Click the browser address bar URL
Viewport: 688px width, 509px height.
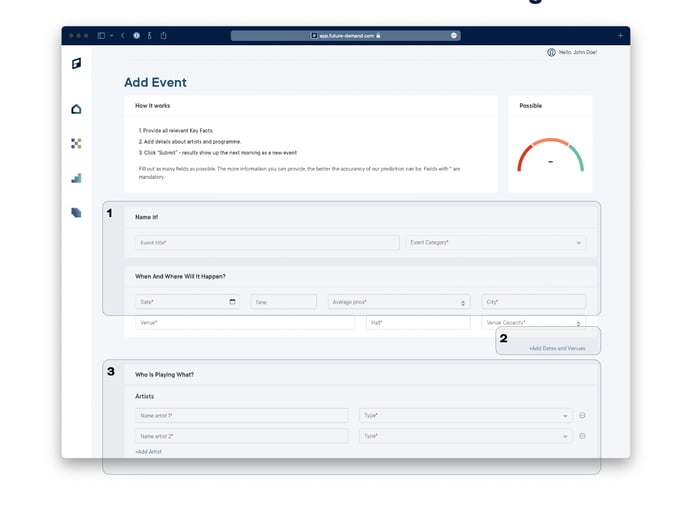(346, 36)
